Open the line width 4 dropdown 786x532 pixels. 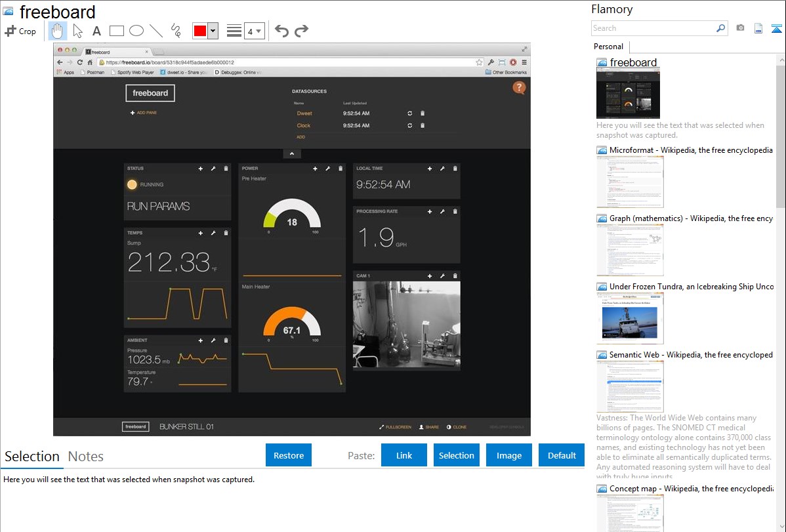pos(254,31)
